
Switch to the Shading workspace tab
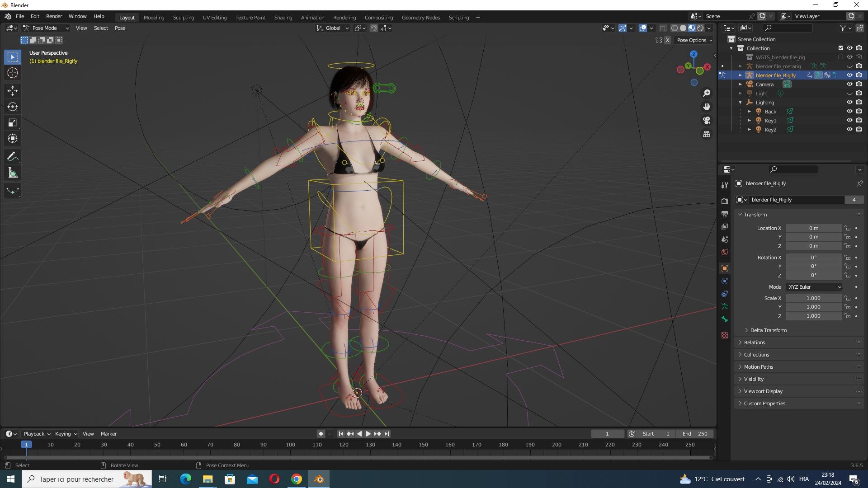coord(283,18)
